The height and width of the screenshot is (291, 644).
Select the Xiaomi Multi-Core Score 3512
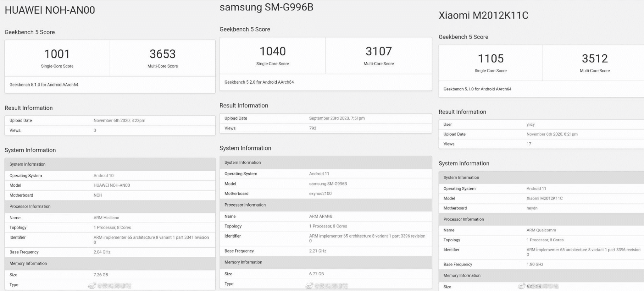pyautogui.click(x=594, y=58)
